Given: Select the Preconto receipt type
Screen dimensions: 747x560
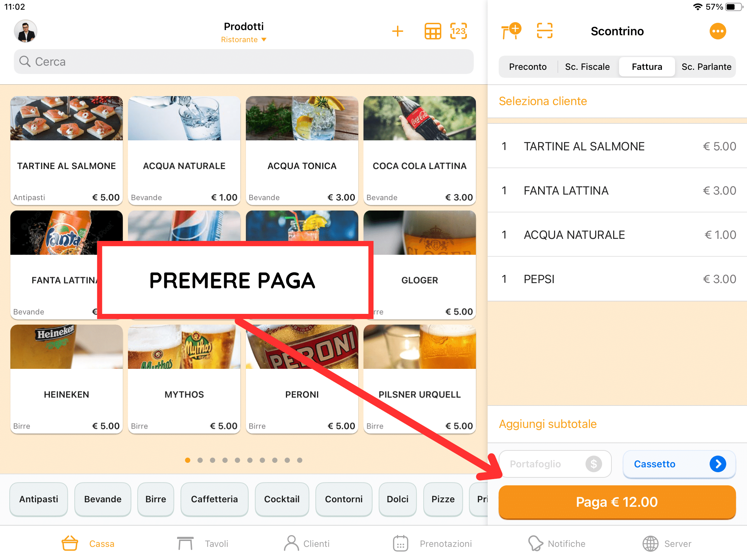Looking at the screenshot, I should pyautogui.click(x=528, y=67).
